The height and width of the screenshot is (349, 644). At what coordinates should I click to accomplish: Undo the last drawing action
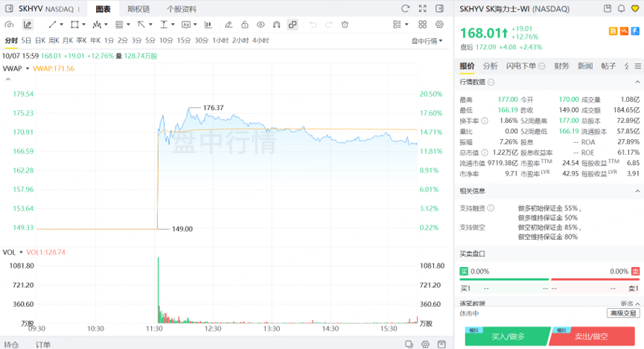(313, 25)
